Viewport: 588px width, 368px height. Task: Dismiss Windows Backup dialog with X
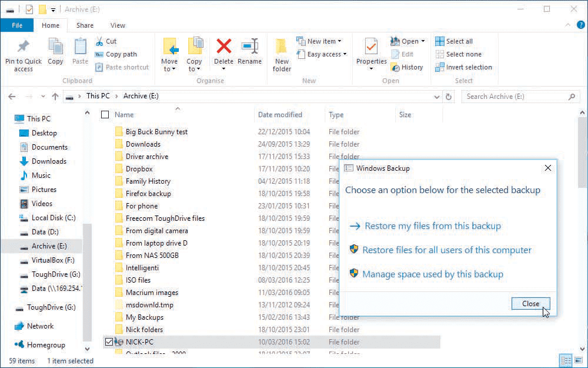(x=548, y=168)
